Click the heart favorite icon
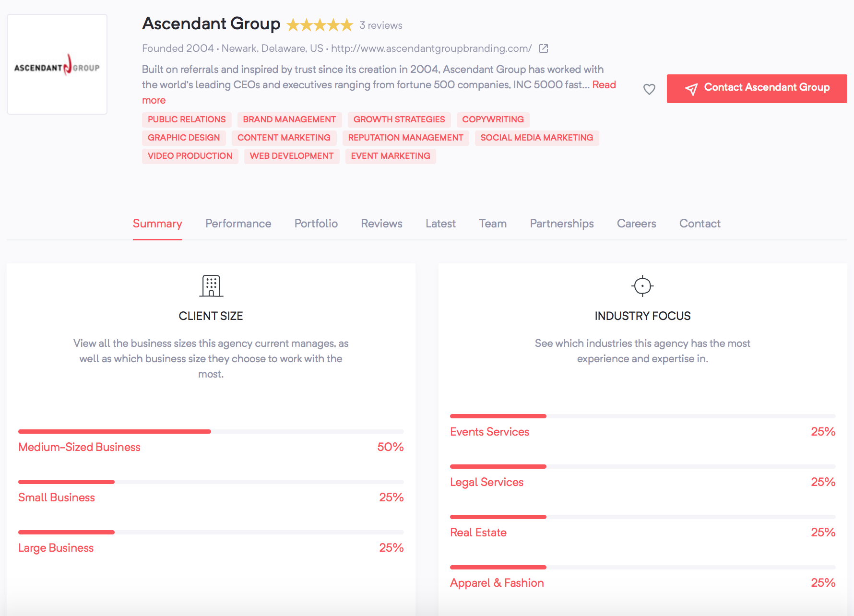Viewport: 854px width, 616px height. pyautogui.click(x=649, y=89)
